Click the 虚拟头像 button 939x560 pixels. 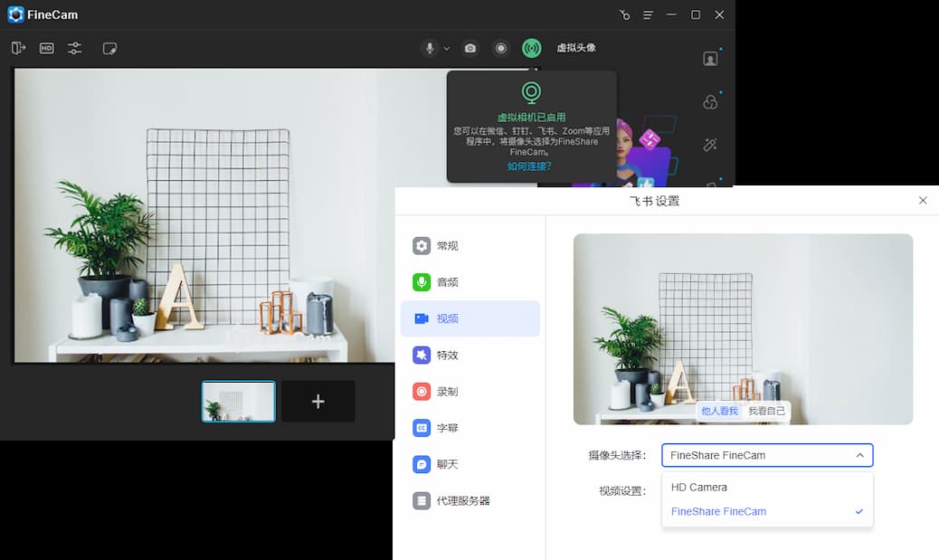tap(576, 48)
